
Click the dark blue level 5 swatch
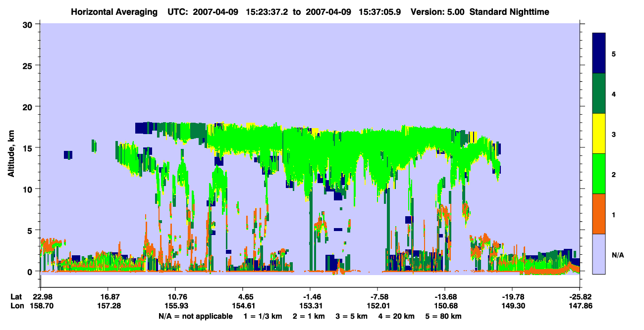click(x=599, y=53)
